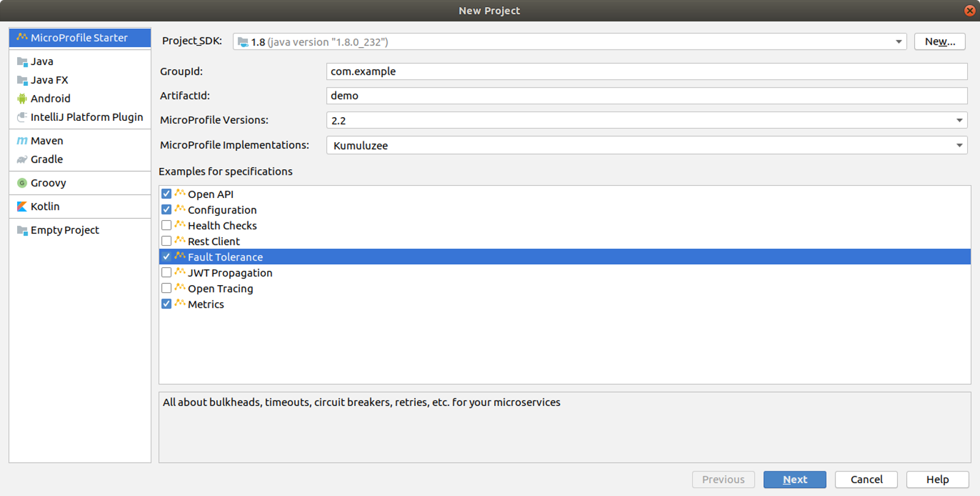The height and width of the screenshot is (496, 980).
Task: Expand the MicroProfile Versions dropdown
Action: click(x=959, y=120)
